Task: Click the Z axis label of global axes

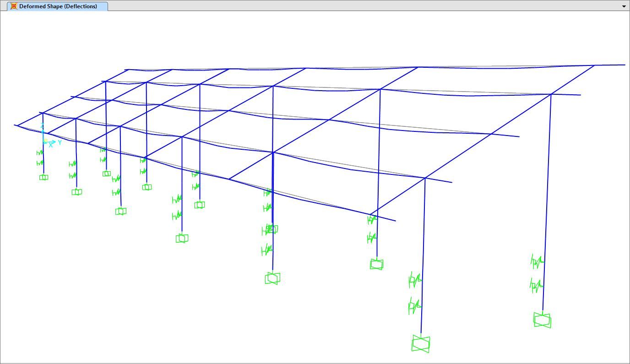Action: point(42,125)
